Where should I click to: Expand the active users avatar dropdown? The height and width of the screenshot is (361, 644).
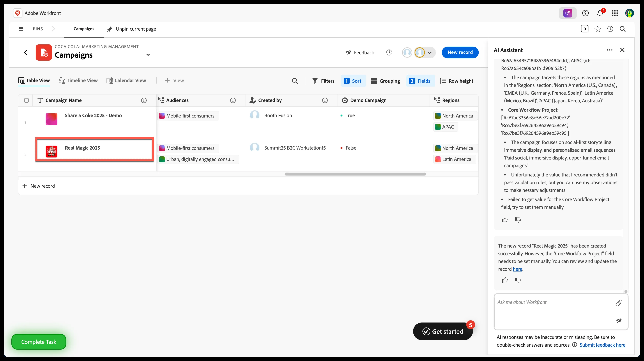429,53
